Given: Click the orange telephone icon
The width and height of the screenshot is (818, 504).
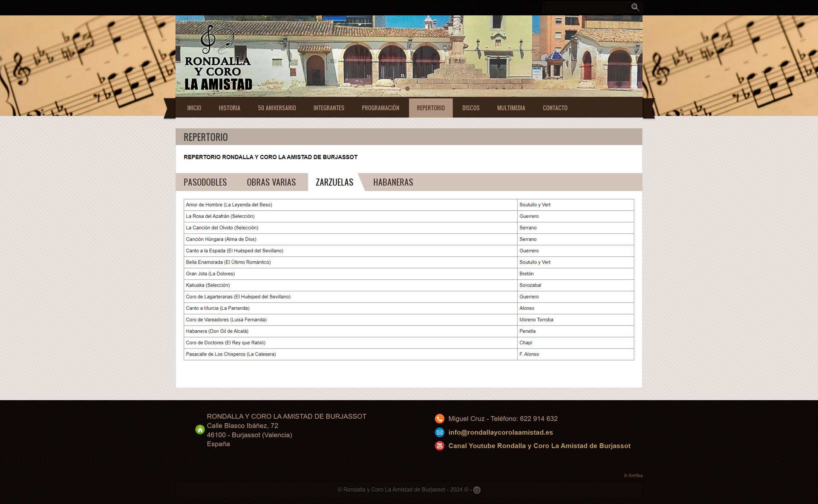Looking at the screenshot, I should click(x=439, y=419).
